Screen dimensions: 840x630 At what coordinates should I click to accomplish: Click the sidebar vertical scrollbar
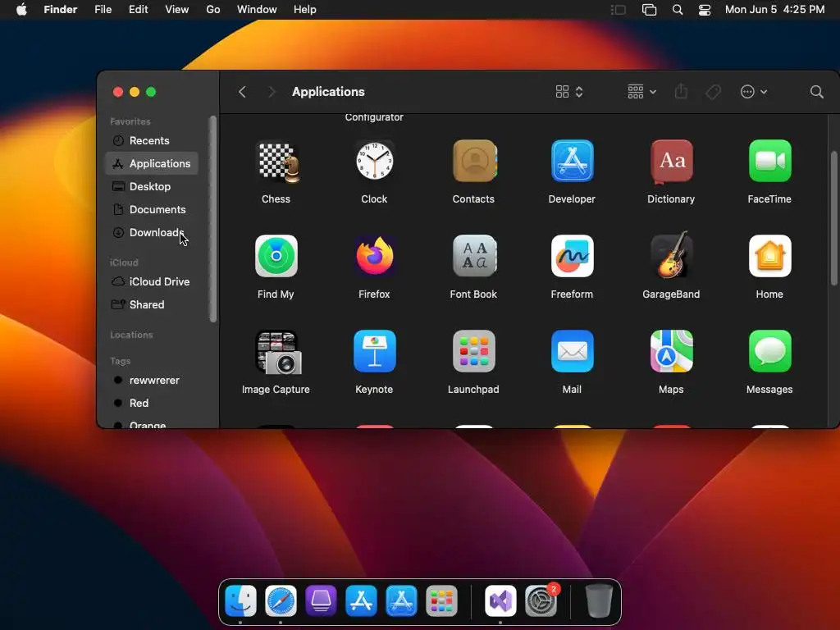[213, 218]
